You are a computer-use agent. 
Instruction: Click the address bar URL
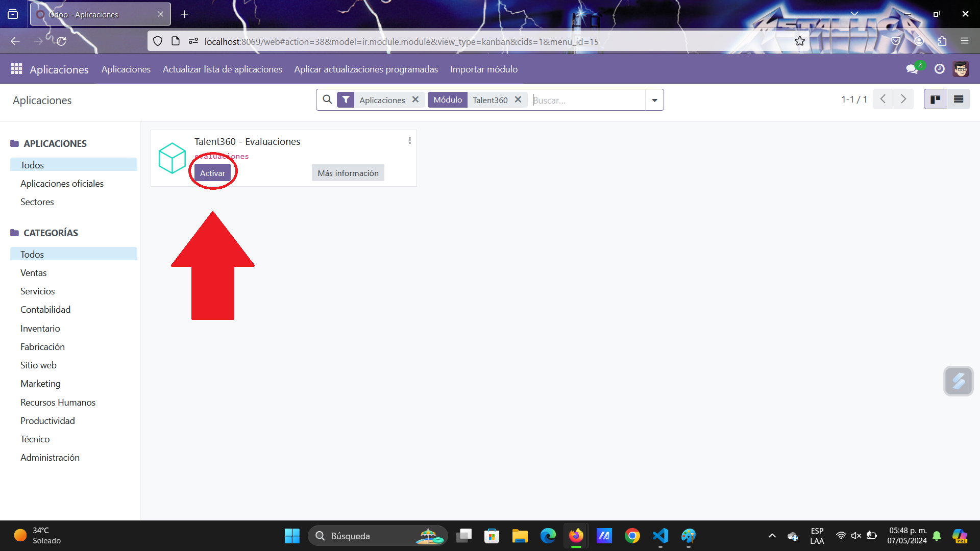pos(401,42)
